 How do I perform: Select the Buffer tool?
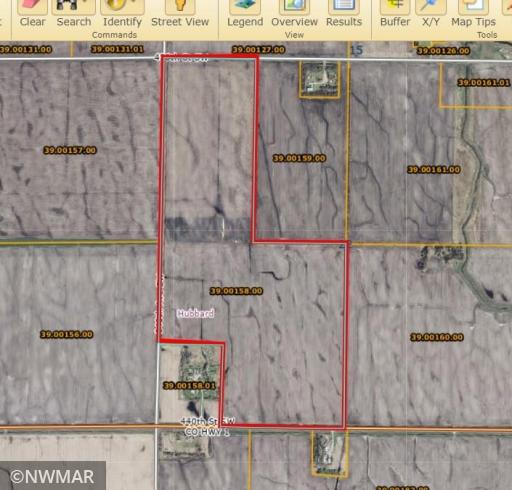pyautogui.click(x=395, y=13)
